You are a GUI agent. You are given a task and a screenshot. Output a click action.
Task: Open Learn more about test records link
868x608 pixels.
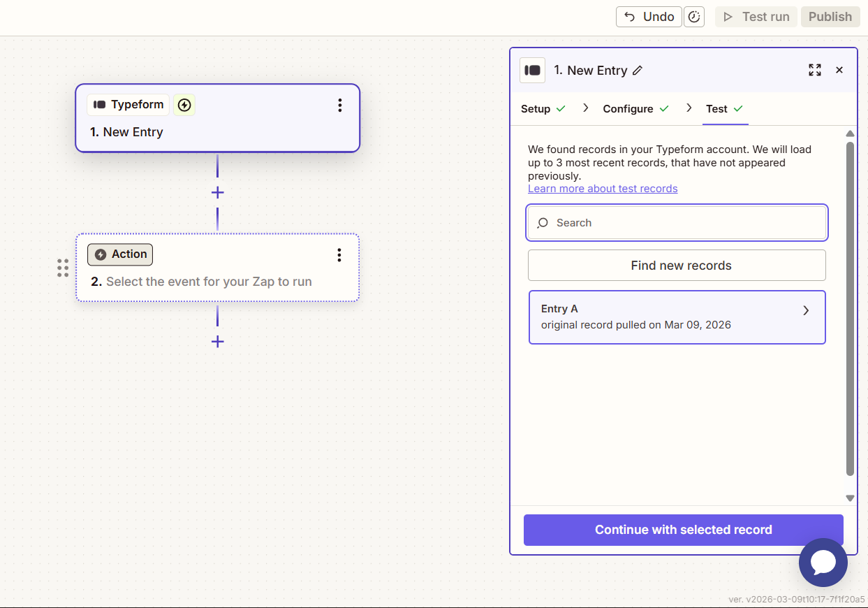[602, 189]
